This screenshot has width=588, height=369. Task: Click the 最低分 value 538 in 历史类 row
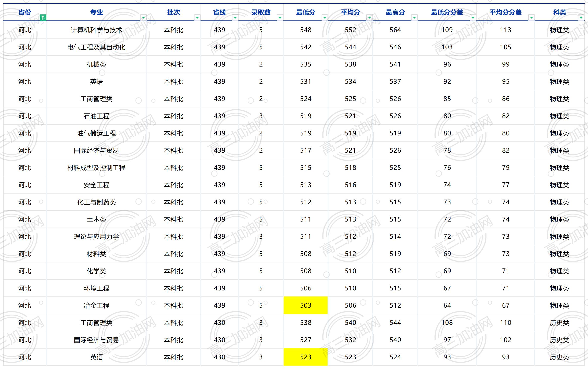306,323
